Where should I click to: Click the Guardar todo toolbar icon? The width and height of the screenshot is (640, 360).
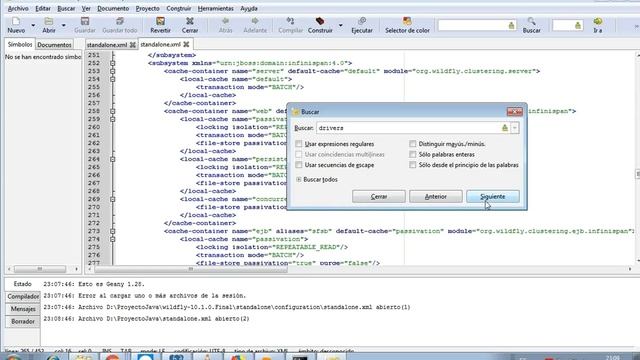click(x=120, y=21)
